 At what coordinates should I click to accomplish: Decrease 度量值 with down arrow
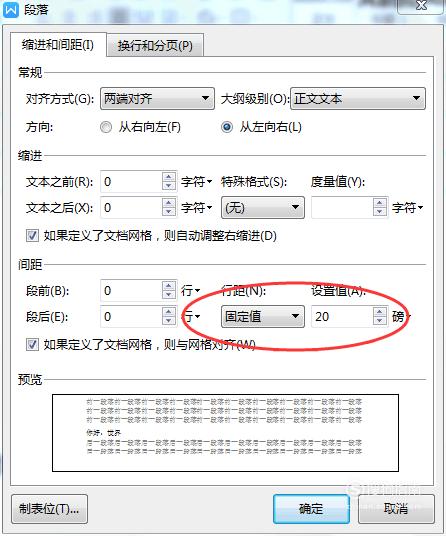[380, 212]
